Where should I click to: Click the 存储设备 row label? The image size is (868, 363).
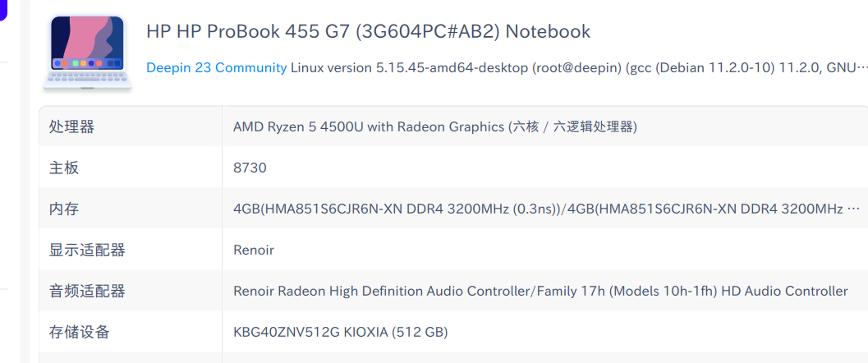(x=80, y=332)
